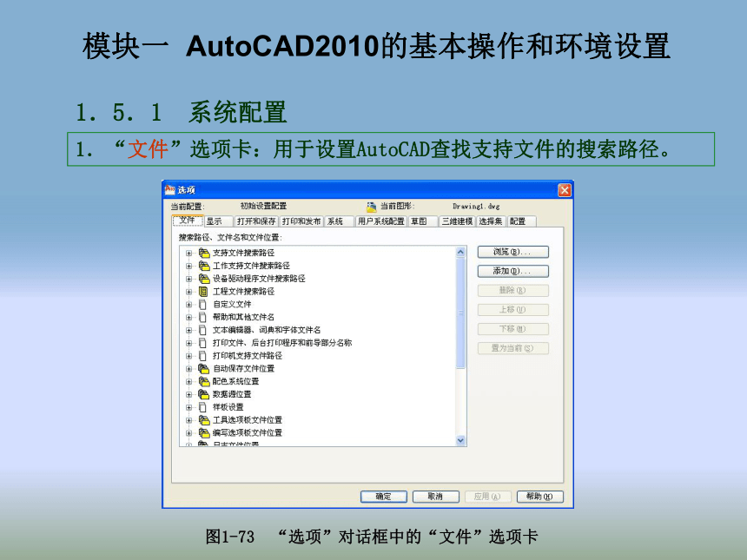Open the 用户系统配置 tab
747x560 pixels.
381,221
